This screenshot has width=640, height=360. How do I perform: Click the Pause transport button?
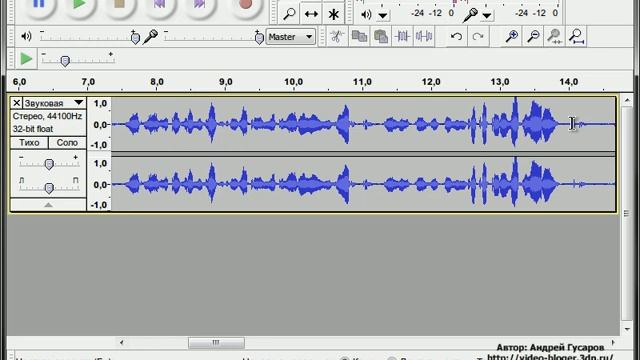(38, 5)
